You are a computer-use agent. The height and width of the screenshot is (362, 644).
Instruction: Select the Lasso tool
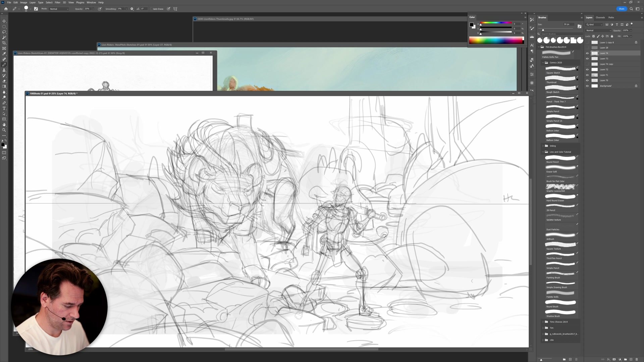(4, 32)
